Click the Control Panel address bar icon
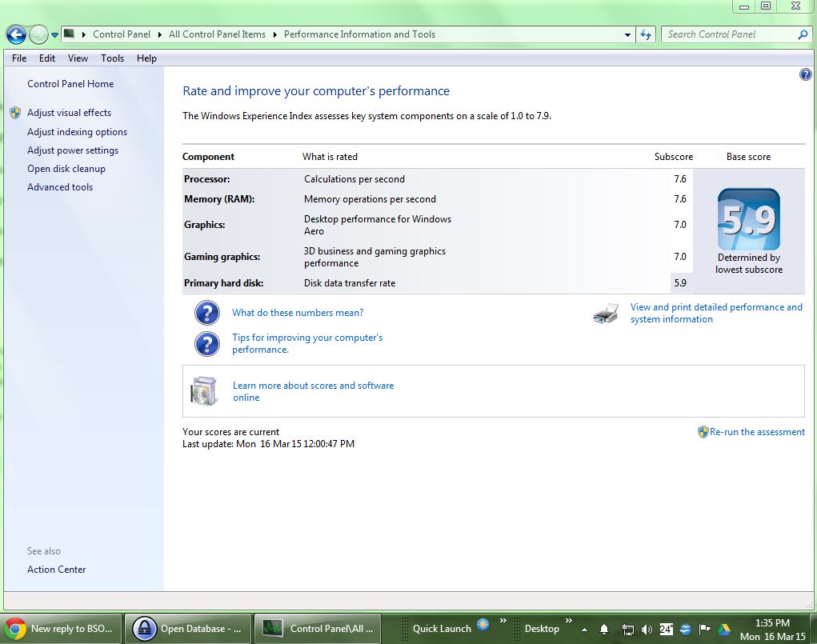Image resolution: width=817 pixels, height=644 pixels. 69,34
